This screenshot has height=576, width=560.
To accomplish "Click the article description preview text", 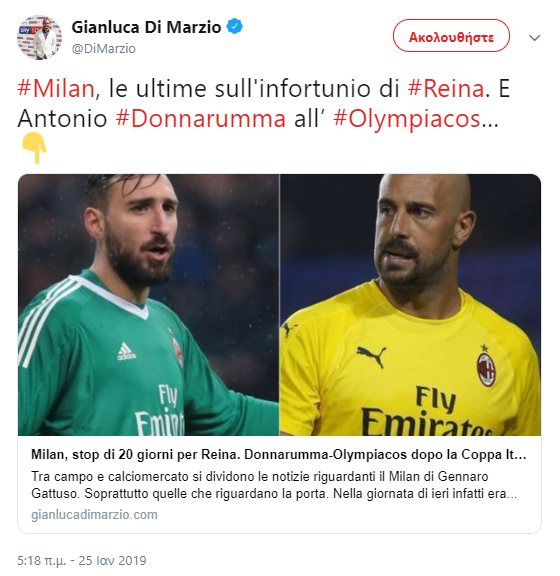I will (274, 485).
